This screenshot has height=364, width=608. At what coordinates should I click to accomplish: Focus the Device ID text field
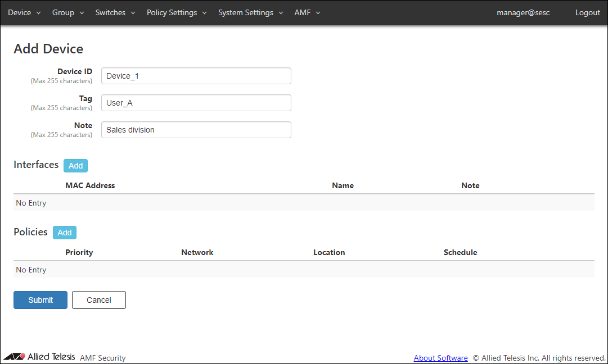196,76
